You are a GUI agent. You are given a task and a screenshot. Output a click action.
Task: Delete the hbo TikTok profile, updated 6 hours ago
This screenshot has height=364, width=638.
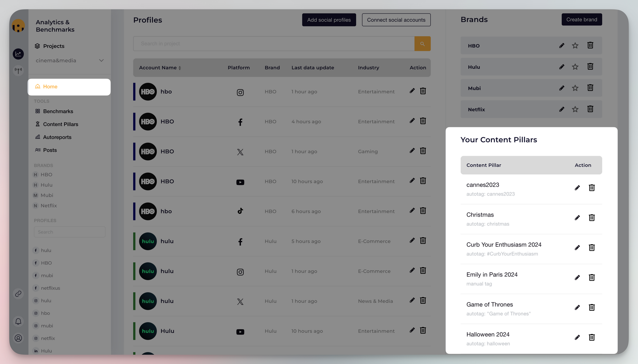(423, 211)
